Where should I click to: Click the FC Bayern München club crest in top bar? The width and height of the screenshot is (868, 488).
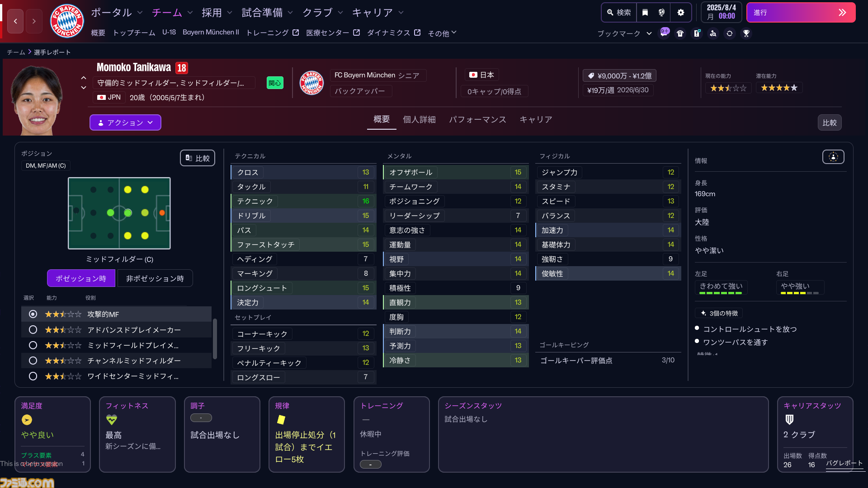pos(67,21)
